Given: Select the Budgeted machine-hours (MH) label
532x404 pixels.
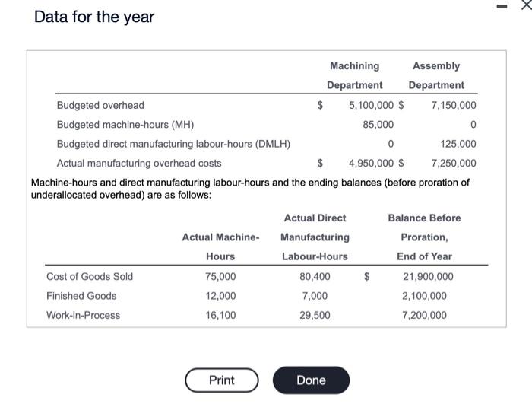Looking at the screenshot, I should click(125, 124).
